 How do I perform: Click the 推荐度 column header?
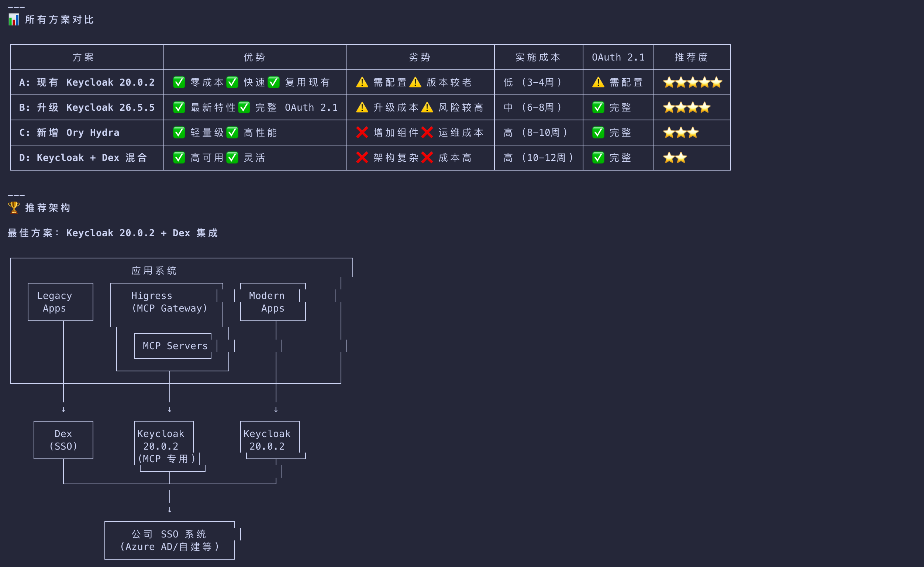tap(691, 57)
